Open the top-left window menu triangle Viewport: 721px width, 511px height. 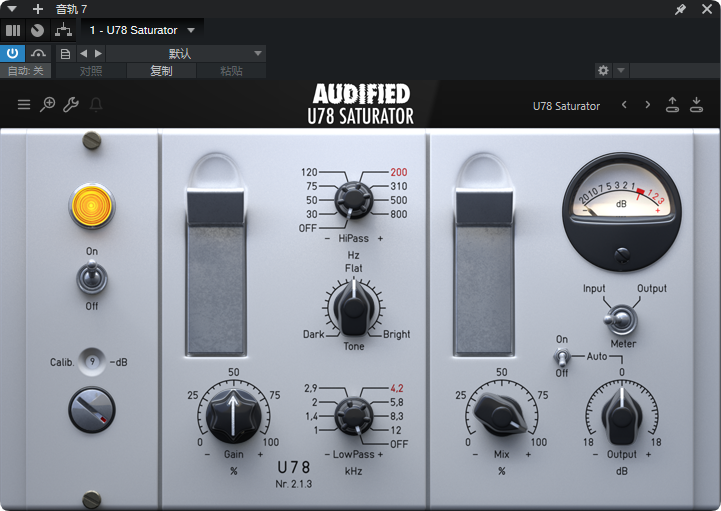11,9
